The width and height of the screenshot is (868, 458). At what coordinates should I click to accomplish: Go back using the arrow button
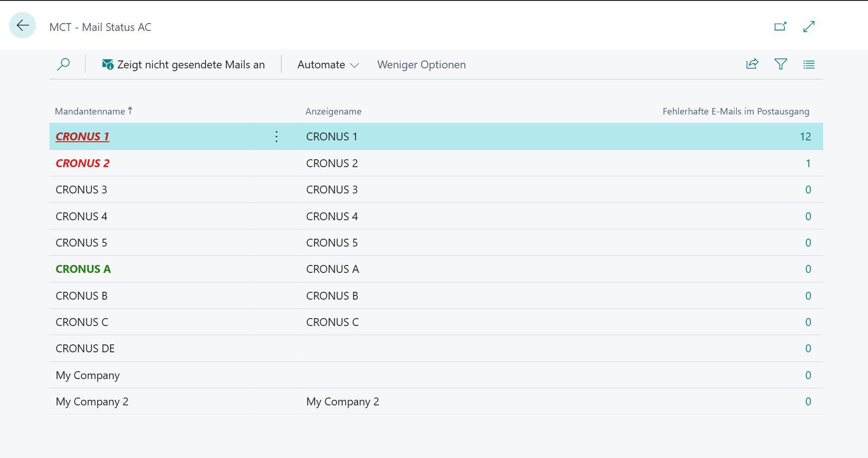click(23, 25)
